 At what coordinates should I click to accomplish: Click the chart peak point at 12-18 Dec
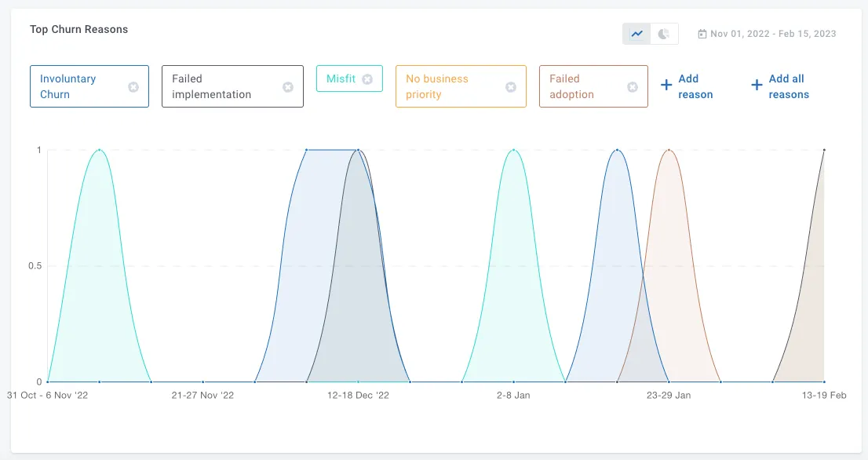(x=358, y=150)
